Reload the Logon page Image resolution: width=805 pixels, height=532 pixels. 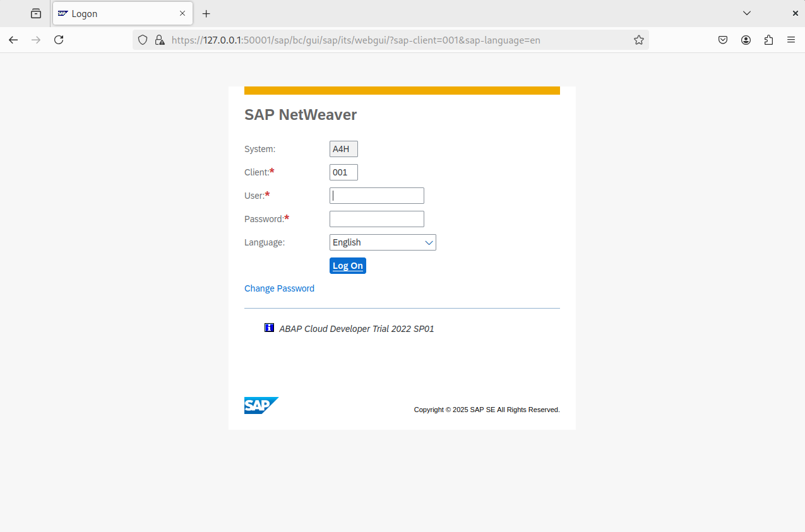[x=59, y=40]
